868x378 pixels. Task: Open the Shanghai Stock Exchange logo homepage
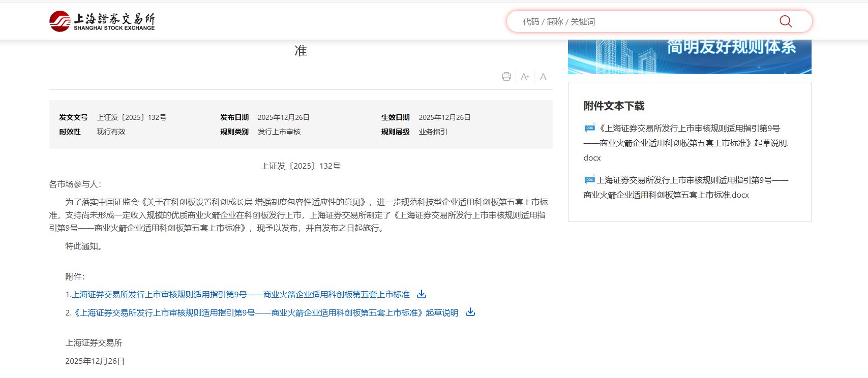click(102, 21)
